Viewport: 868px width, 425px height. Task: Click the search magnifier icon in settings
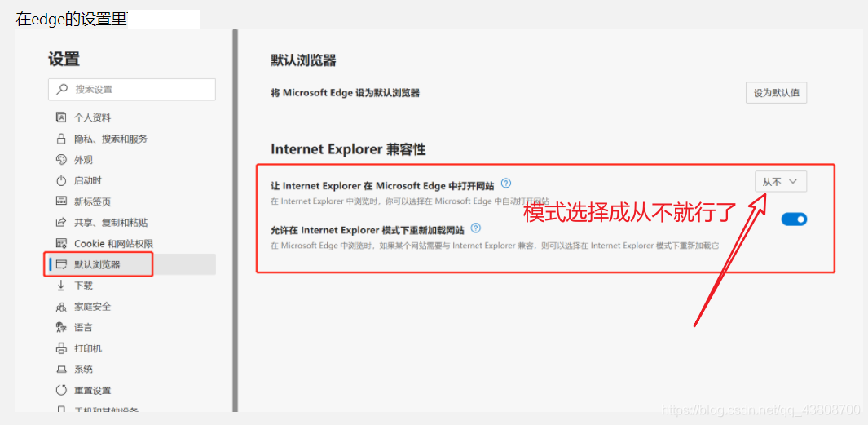63,89
